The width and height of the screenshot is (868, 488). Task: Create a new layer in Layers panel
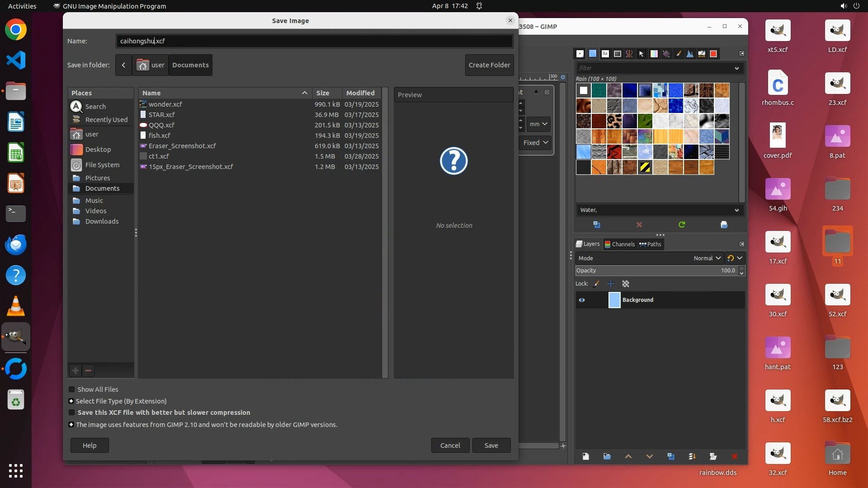(x=585, y=456)
